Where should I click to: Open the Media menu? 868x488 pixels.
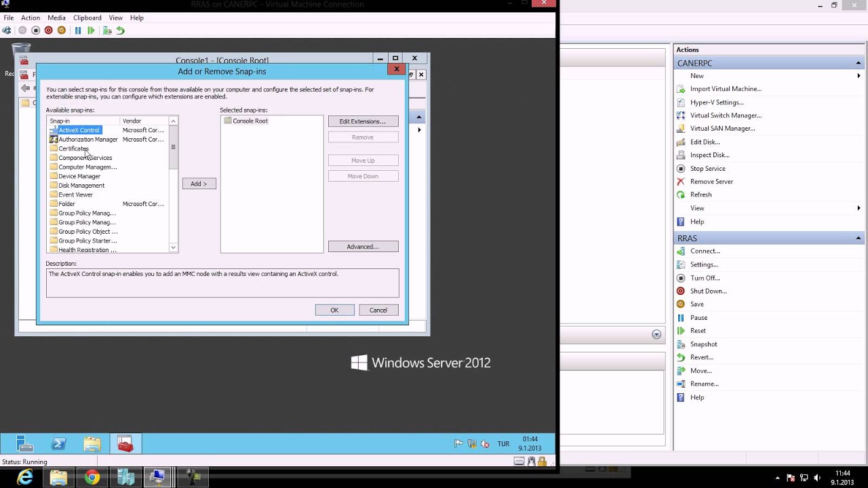point(57,18)
